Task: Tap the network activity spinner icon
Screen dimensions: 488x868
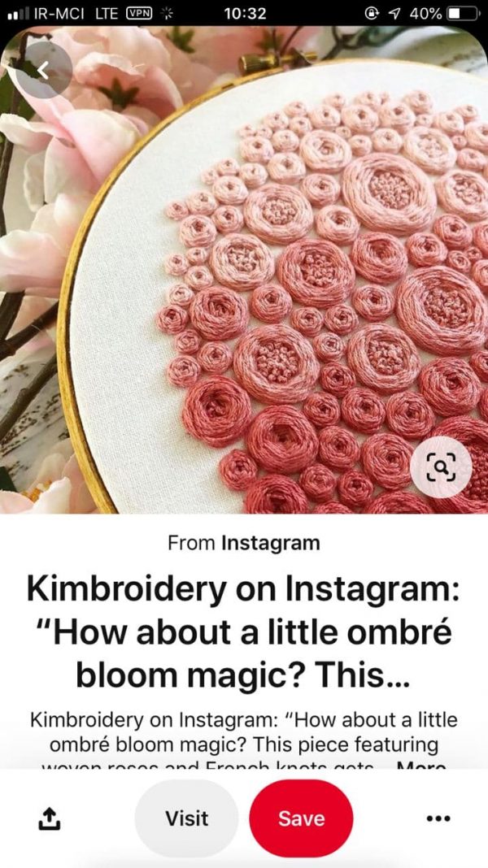Action: point(166,13)
